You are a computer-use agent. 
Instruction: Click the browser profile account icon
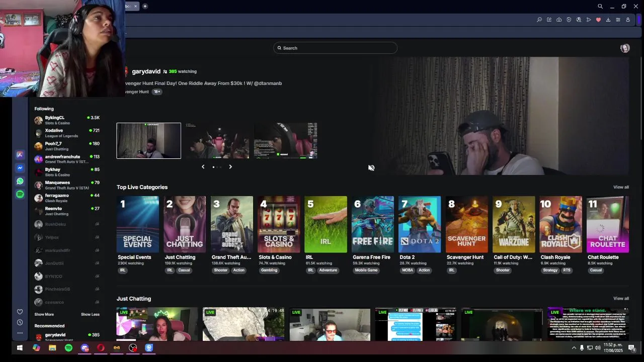pos(628,20)
